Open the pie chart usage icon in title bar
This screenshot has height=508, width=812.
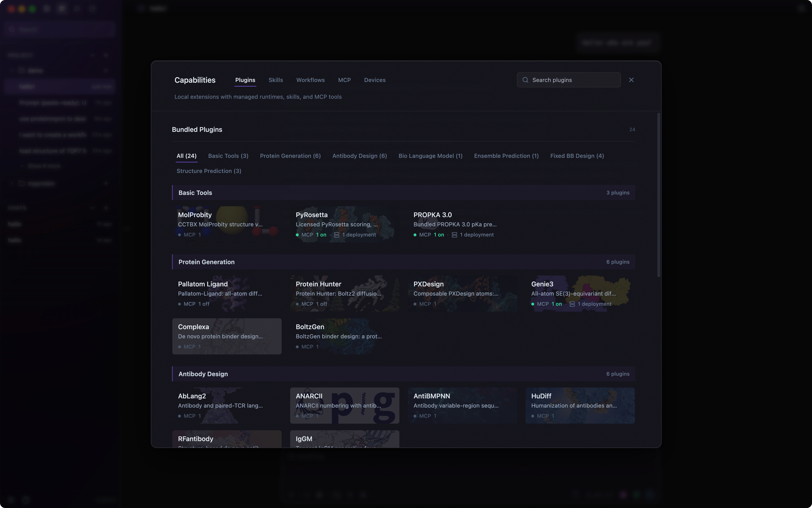pyautogui.click(x=92, y=9)
